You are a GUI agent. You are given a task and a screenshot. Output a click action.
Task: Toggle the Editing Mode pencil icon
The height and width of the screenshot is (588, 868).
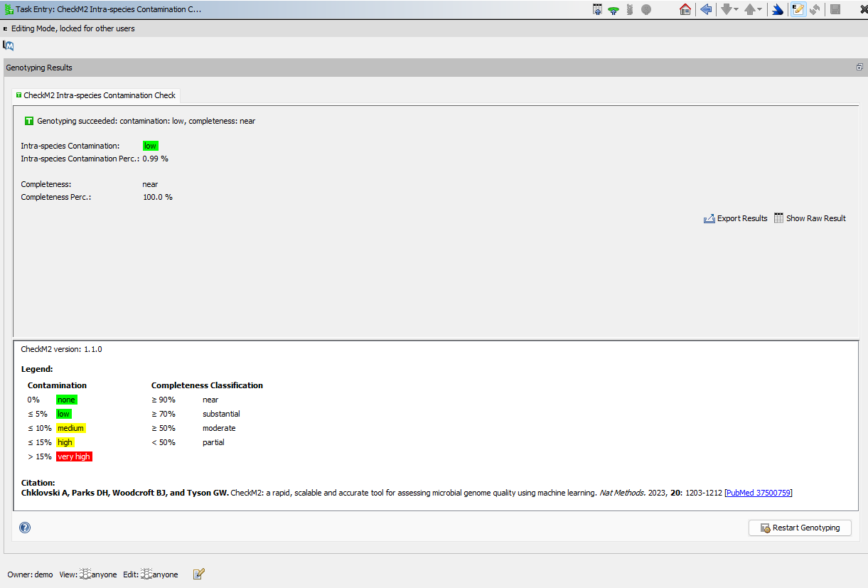[798, 9]
